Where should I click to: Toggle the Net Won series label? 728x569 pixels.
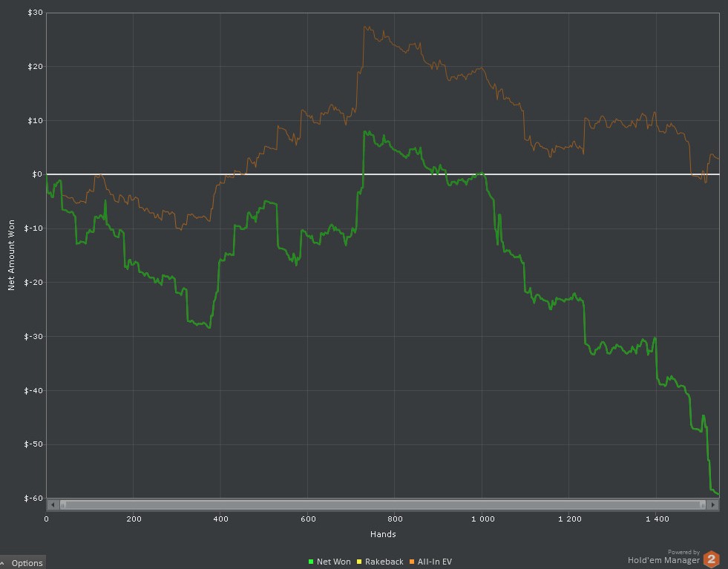point(333,562)
